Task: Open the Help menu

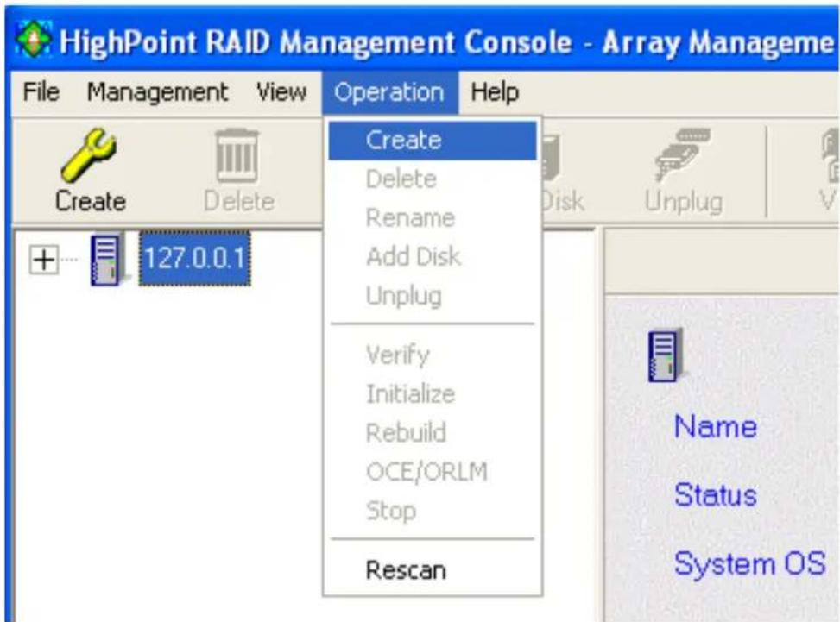Action: 495,92
